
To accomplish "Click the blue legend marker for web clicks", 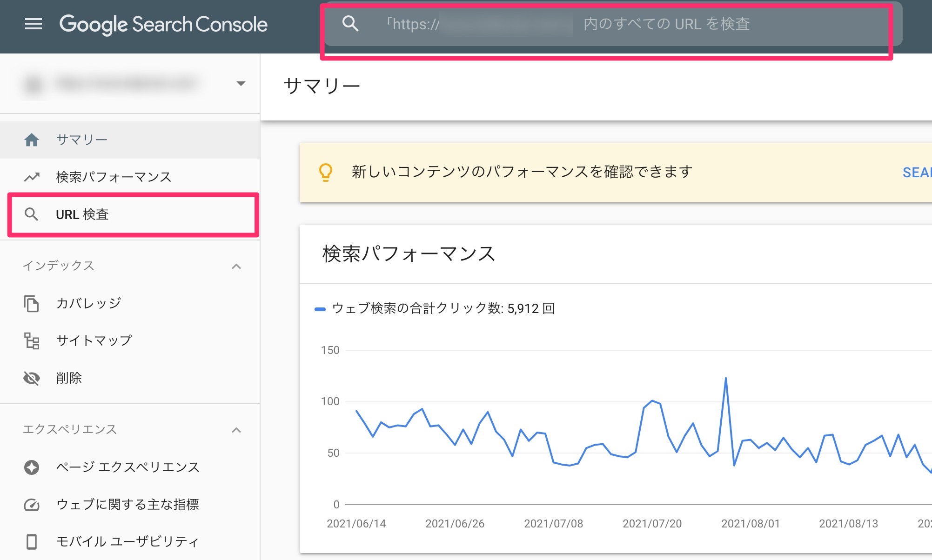I will click(x=320, y=309).
